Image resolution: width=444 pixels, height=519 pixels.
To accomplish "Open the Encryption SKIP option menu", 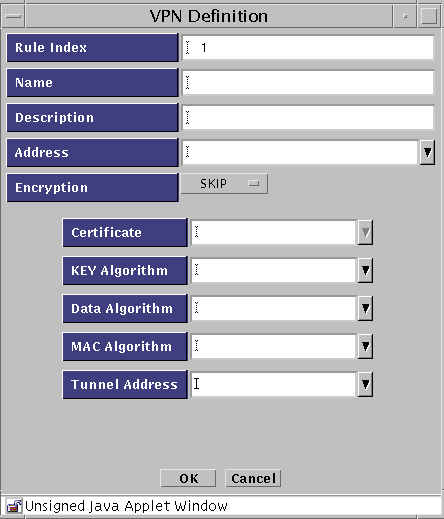I will pos(224,183).
